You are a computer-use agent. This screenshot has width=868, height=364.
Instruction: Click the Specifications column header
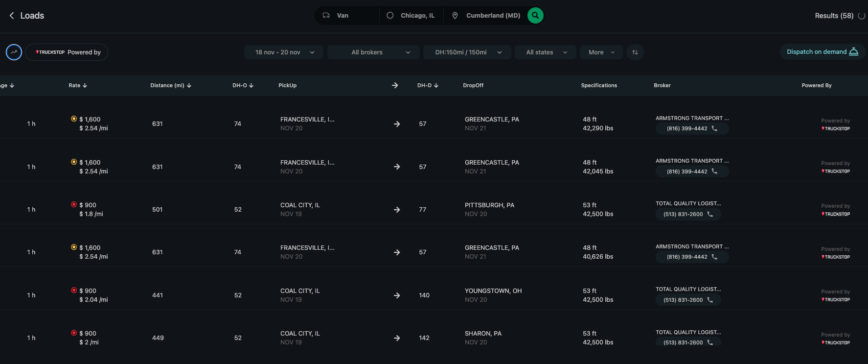[599, 85]
